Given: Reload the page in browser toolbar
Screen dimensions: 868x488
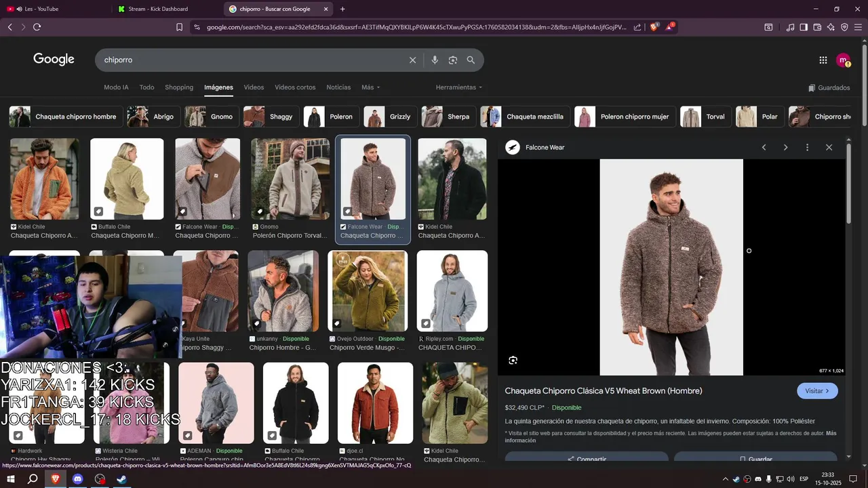Looking at the screenshot, I should [37, 27].
